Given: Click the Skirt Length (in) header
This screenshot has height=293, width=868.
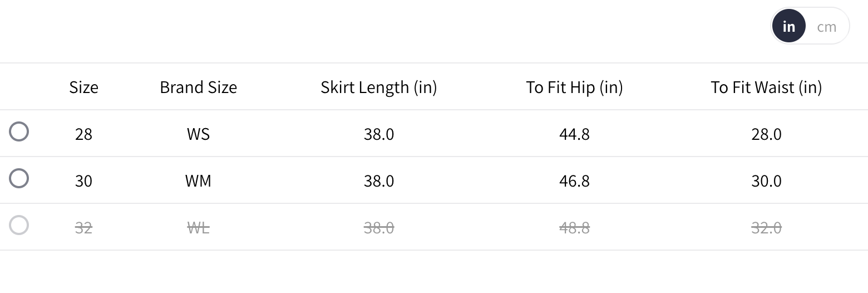Looking at the screenshot, I should coord(378,87).
